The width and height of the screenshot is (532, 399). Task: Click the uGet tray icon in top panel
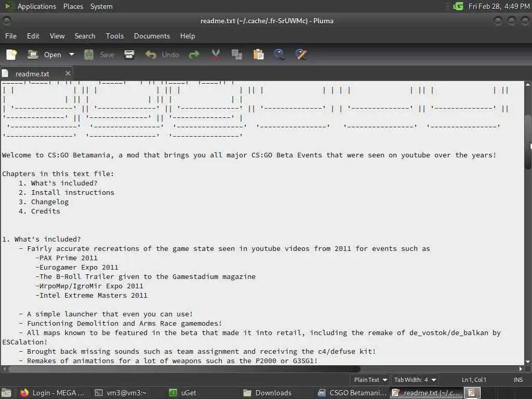pos(458,6)
